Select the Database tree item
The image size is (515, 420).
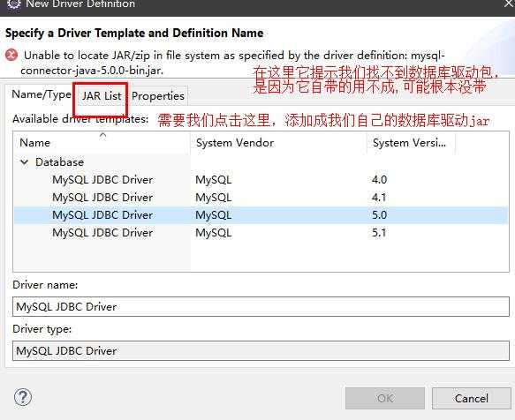pyautogui.click(x=59, y=161)
